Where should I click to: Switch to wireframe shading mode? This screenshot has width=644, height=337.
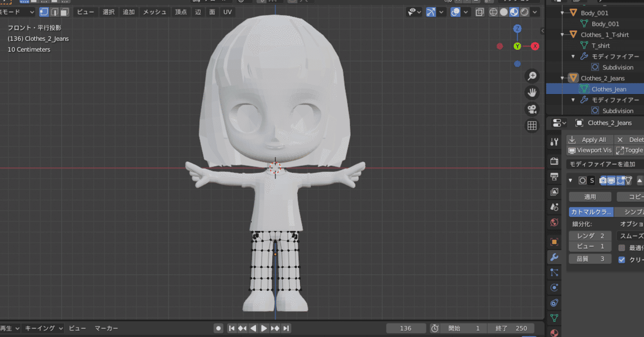coord(494,12)
